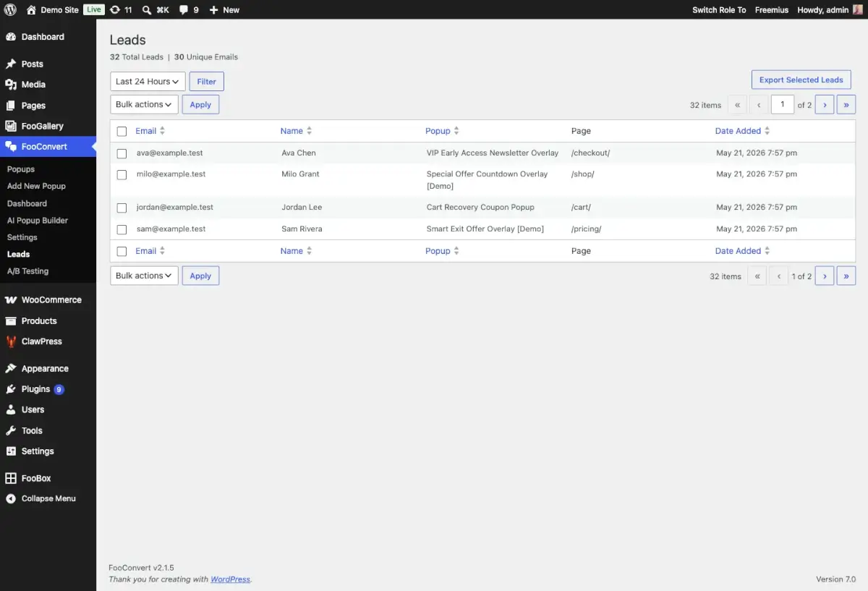
Task: Check the jordan@example.test row checkbox
Action: tap(122, 208)
